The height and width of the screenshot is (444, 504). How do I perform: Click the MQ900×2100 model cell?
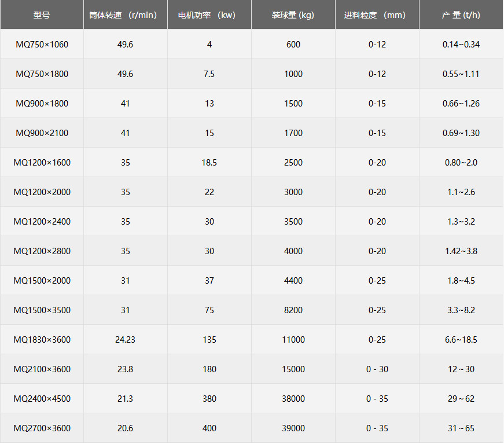tap(42, 133)
